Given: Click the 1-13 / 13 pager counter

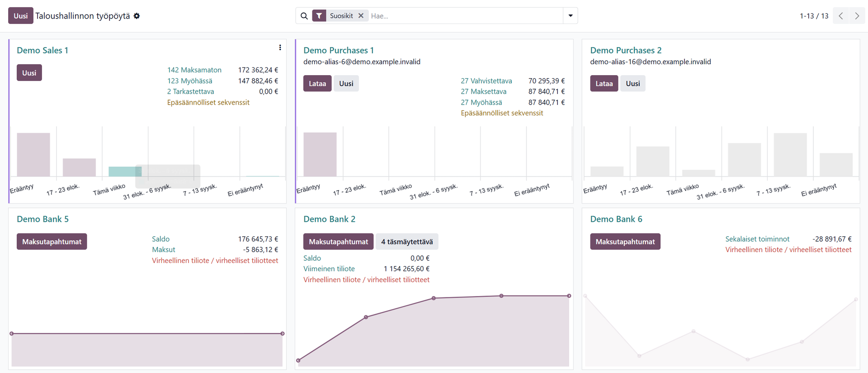Looking at the screenshot, I should click(814, 16).
